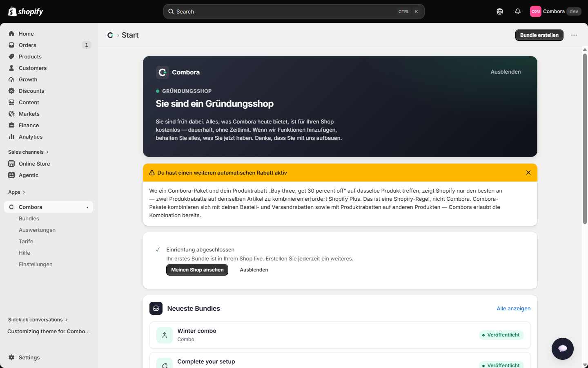Click Ausblenden next to Meinen Shop ansehen
Screen dimensions: 588x368
click(x=254, y=270)
